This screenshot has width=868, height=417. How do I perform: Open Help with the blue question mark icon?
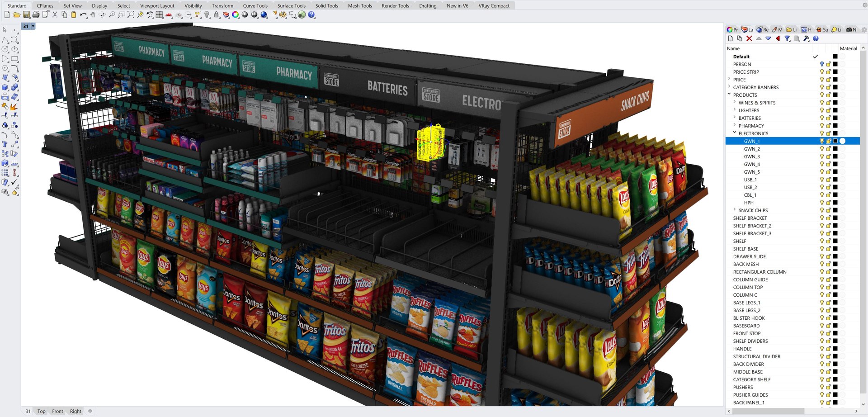pyautogui.click(x=311, y=15)
